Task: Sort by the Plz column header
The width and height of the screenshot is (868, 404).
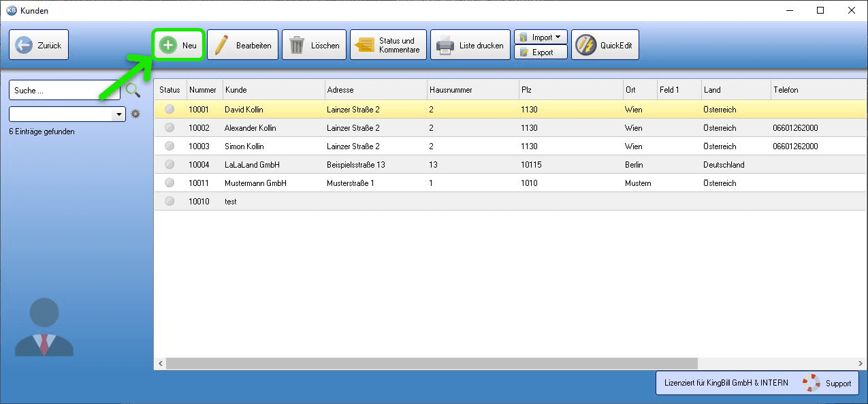Action: [570, 90]
